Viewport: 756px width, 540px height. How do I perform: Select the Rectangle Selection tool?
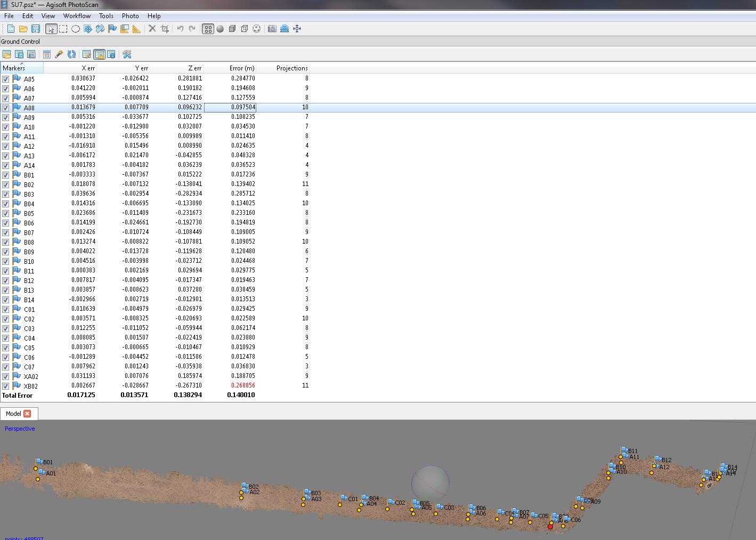coord(63,29)
